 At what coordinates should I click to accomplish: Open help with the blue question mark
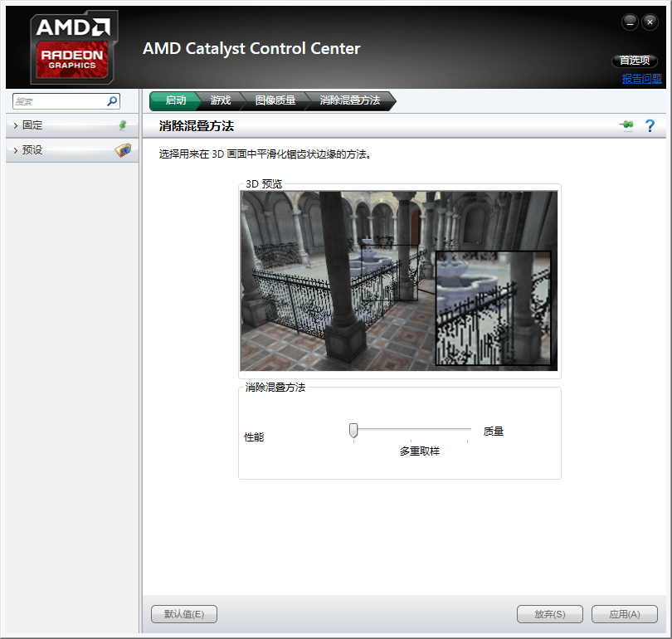[x=650, y=125]
